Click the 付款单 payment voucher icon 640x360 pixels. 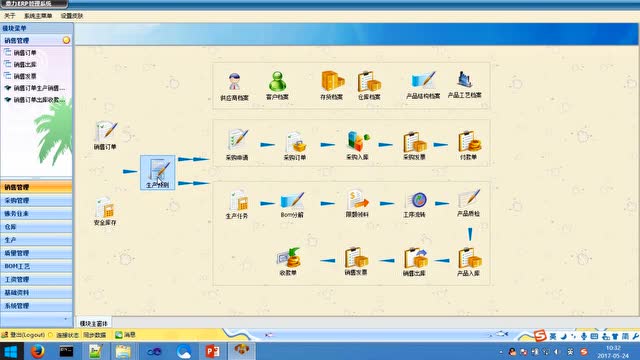point(469,145)
